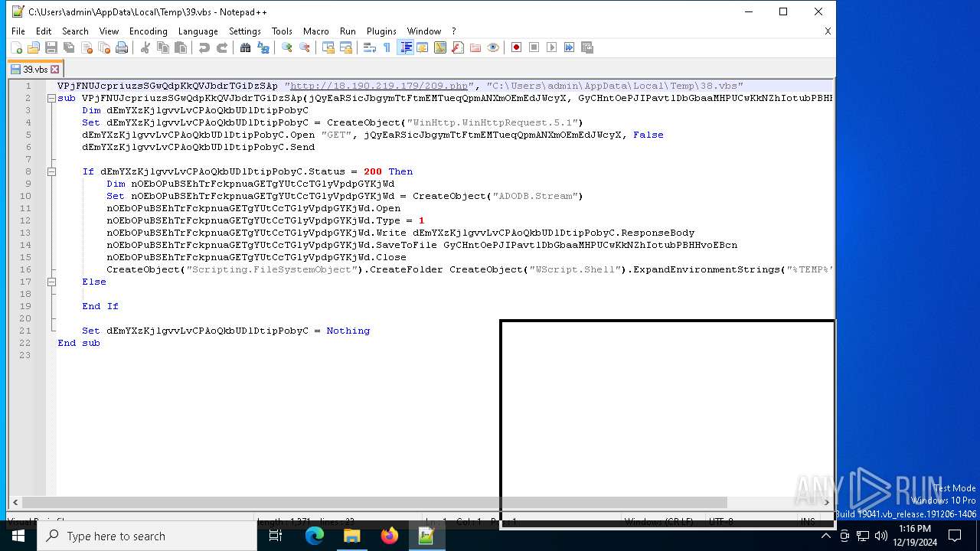Toggle Monitoring eye icon
This screenshot has width=980, height=551.
point(493,47)
